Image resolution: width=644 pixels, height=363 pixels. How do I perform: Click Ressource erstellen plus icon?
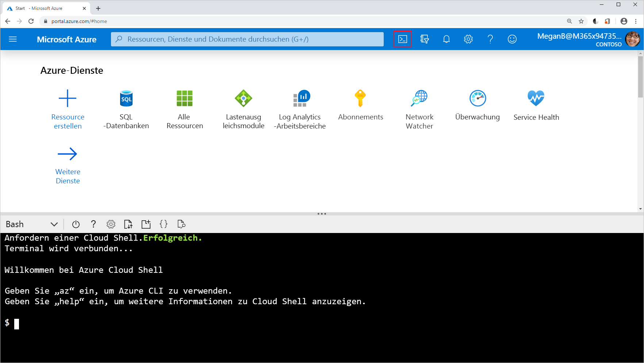(68, 98)
